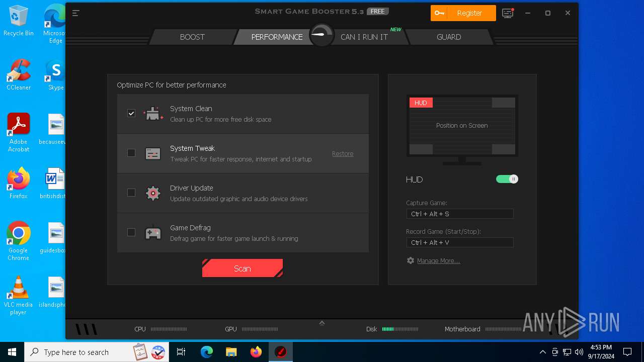Click the System Clean title text
This screenshot has height=362, width=644.
[x=191, y=109]
